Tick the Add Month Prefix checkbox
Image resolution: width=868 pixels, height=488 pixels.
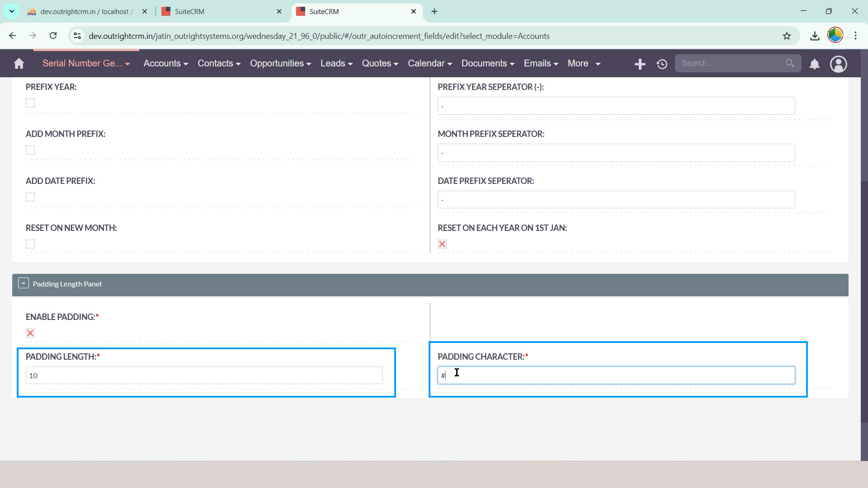tap(30, 150)
